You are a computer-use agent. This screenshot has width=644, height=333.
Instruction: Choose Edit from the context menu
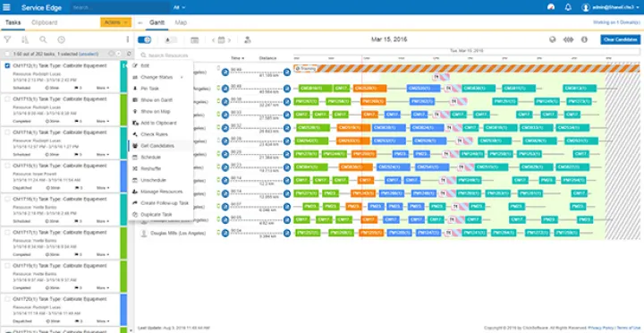coord(161,65)
